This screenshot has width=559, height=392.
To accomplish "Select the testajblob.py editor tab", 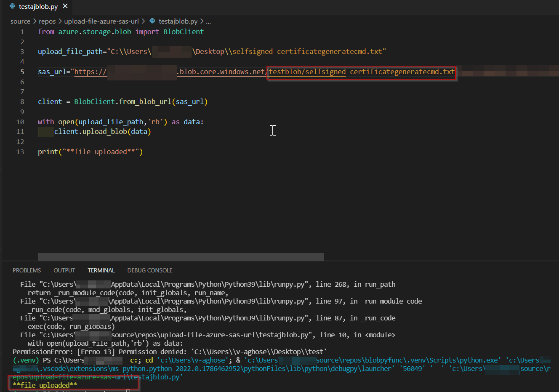I will click(x=38, y=6).
